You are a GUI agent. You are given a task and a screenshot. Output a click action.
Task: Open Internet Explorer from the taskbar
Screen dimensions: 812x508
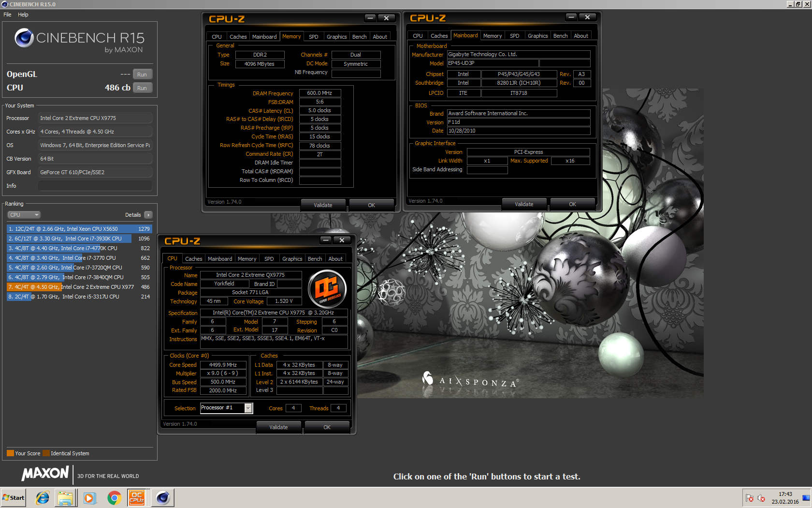(x=43, y=498)
